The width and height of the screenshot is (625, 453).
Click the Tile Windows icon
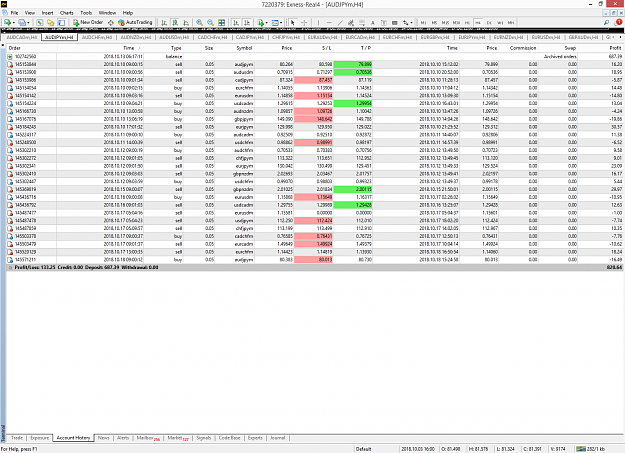222,23
